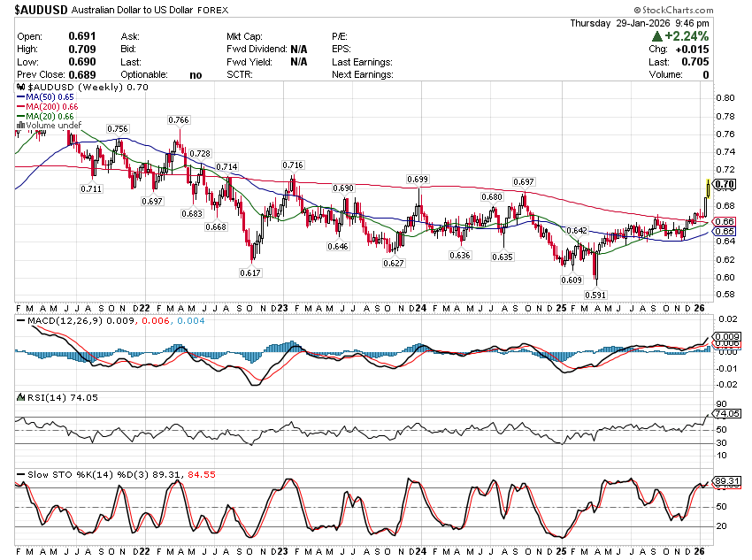
Task: Click the 89.31 Slow STO value tag
Action: 725,481
